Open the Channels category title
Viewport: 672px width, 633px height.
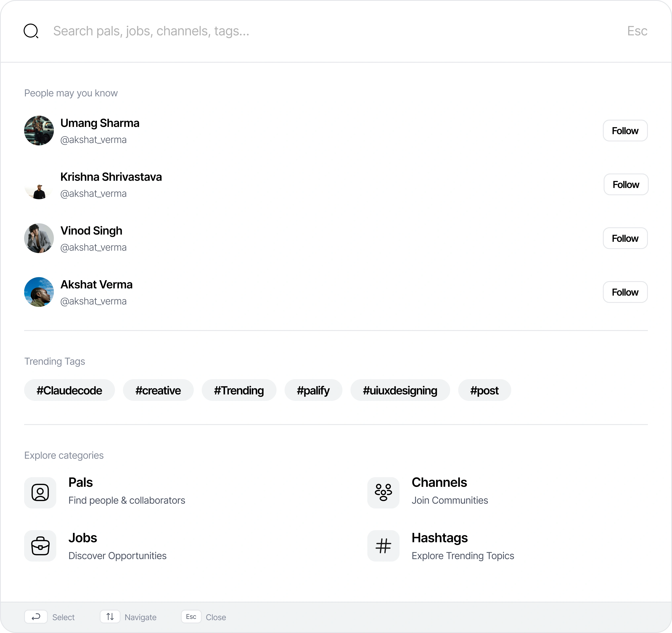point(439,482)
